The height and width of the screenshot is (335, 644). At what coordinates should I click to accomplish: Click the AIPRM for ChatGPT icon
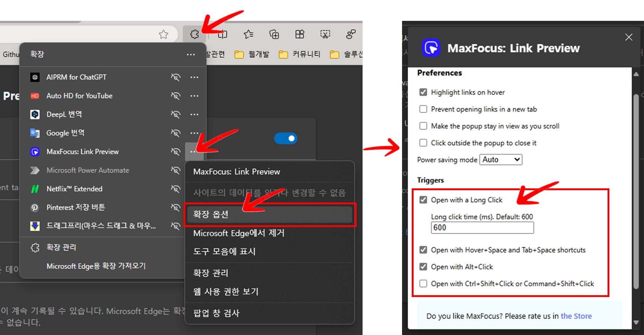coord(35,77)
